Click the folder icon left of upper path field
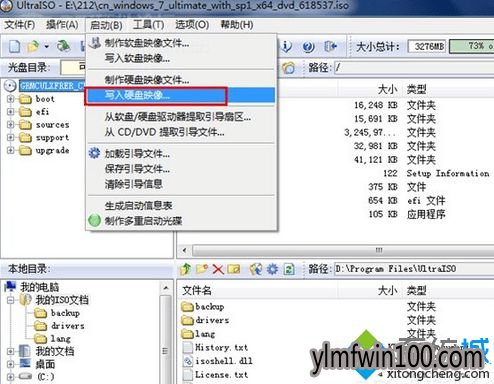This screenshot has width=494, height=384. 289,68
